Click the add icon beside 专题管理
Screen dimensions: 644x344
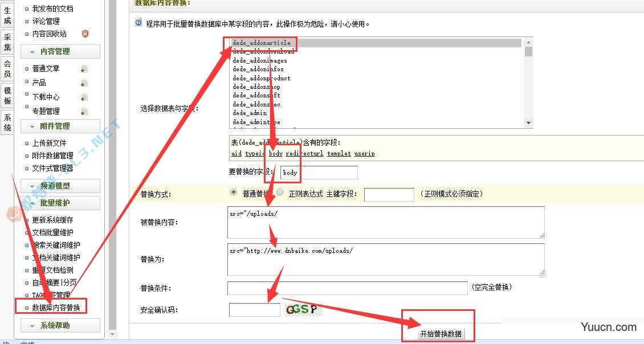[84, 112]
